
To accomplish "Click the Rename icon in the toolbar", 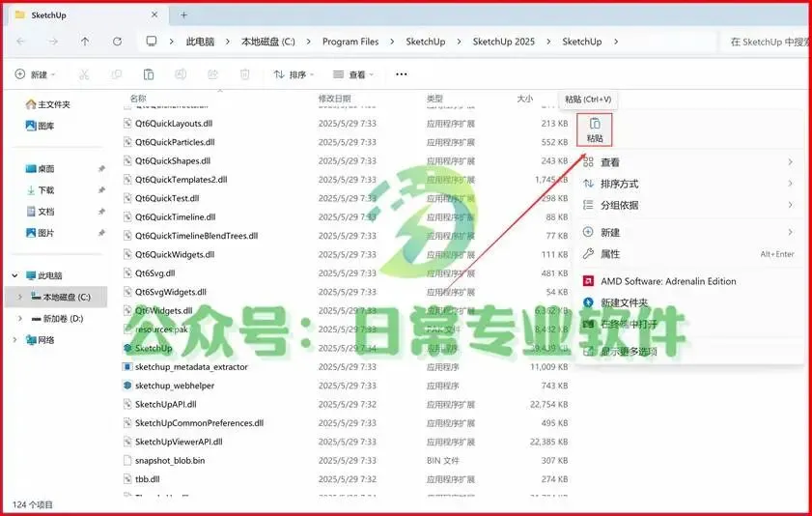I will pyautogui.click(x=181, y=74).
